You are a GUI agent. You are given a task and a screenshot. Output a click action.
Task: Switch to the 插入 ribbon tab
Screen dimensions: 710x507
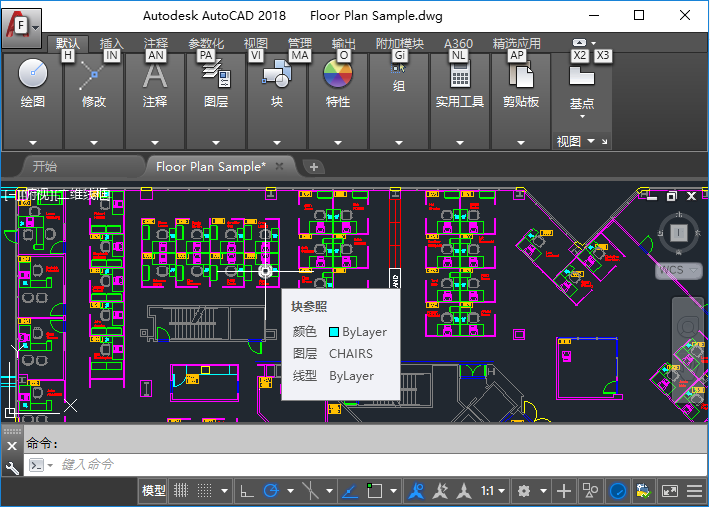pyautogui.click(x=111, y=43)
